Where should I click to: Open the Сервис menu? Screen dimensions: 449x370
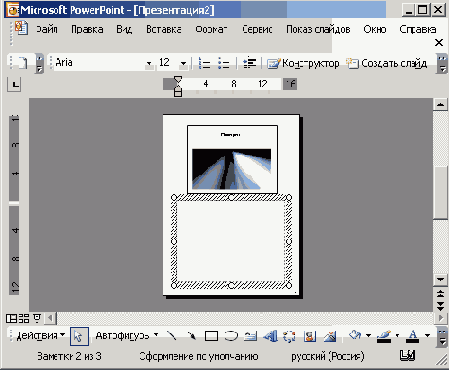[x=257, y=29]
